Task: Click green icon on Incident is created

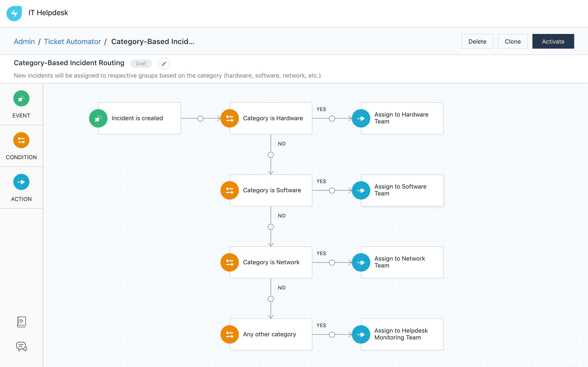Action: coord(98,118)
